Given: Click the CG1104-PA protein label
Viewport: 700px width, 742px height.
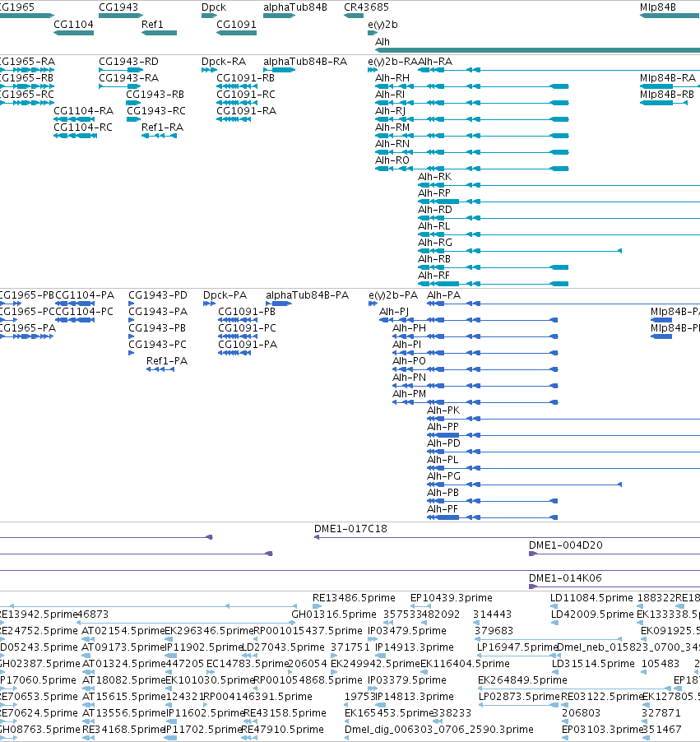Looking at the screenshot, I should click(x=85, y=295).
